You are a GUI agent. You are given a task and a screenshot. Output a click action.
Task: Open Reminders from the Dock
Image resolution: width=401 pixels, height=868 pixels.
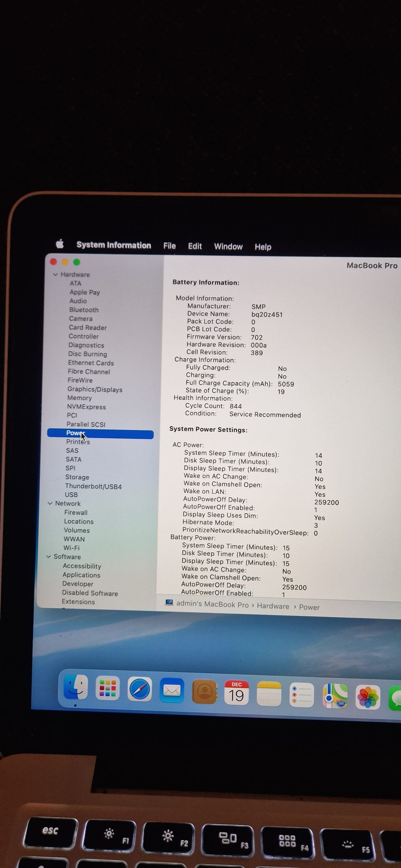[302, 695]
